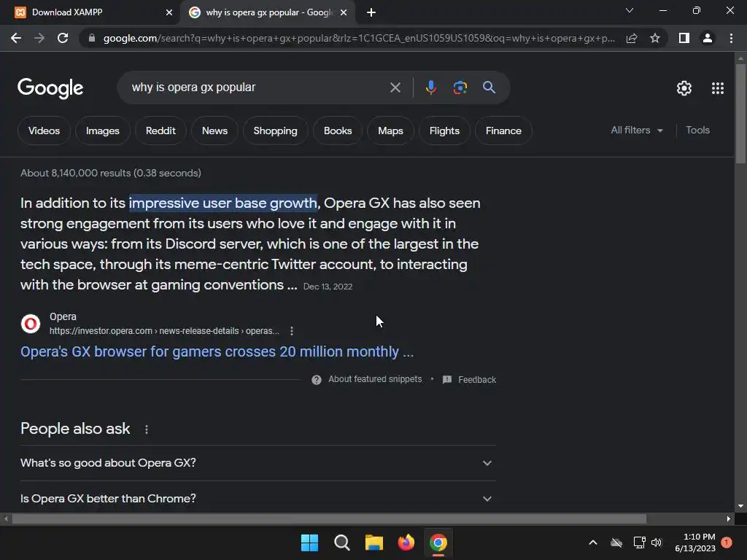Image resolution: width=747 pixels, height=560 pixels.
Task: Open Google quick settings gear
Action: click(x=684, y=88)
